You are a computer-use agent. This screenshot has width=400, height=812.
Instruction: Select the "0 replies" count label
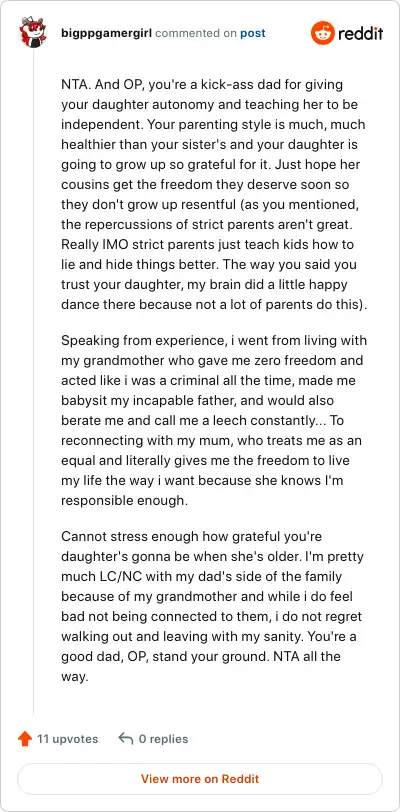163,739
